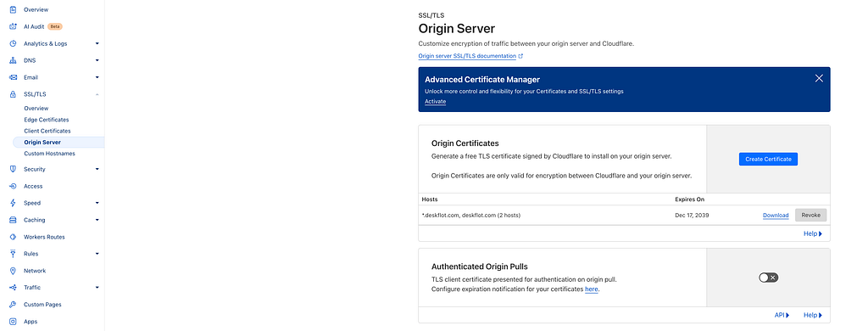Download the deskflot.com origin certificate
Viewport: 868px width, 331px height.
pyautogui.click(x=776, y=215)
